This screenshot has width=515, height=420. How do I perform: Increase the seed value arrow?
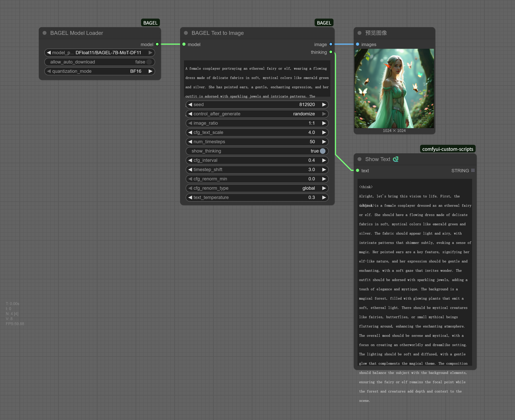click(324, 105)
